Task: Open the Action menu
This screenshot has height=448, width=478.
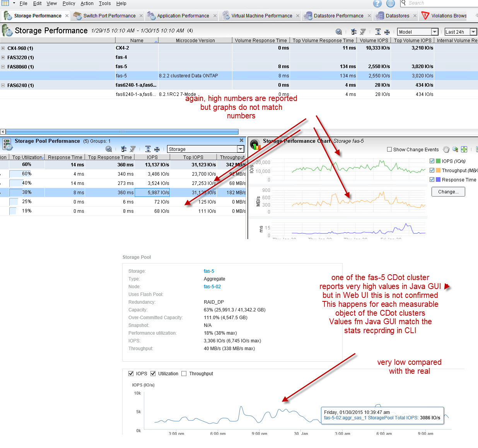Action: click(x=87, y=3)
